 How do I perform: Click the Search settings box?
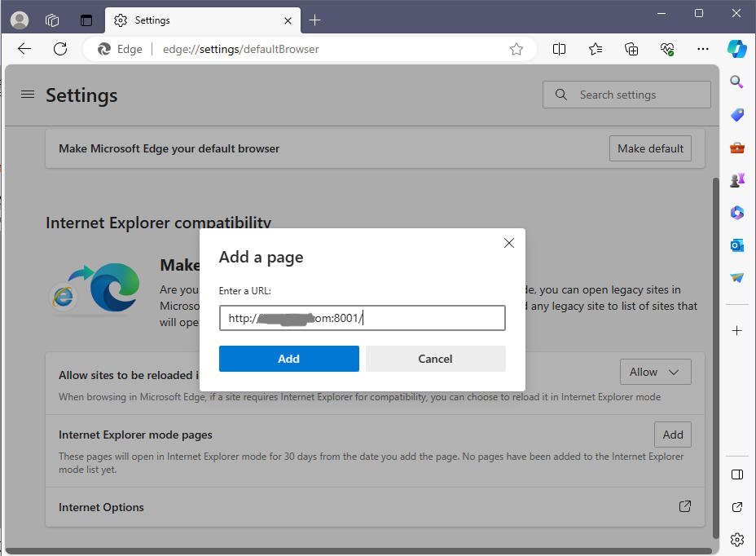pyautogui.click(x=626, y=95)
